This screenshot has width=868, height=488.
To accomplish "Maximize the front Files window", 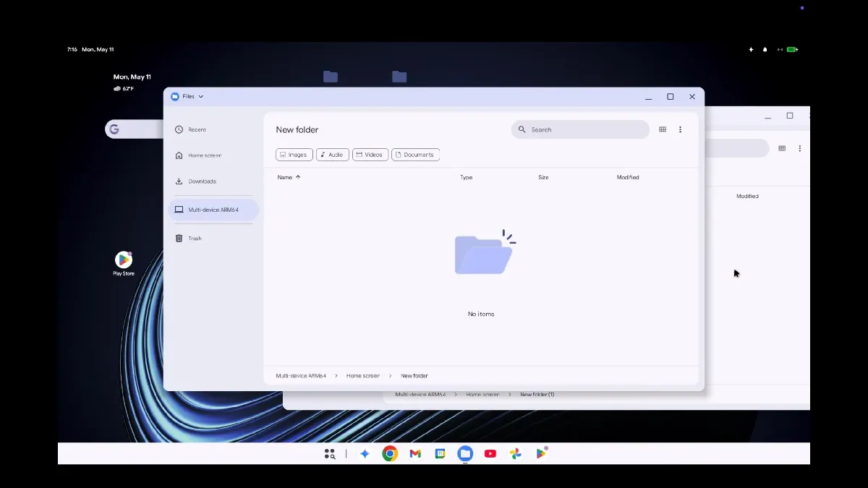I will tap(671, 97).
